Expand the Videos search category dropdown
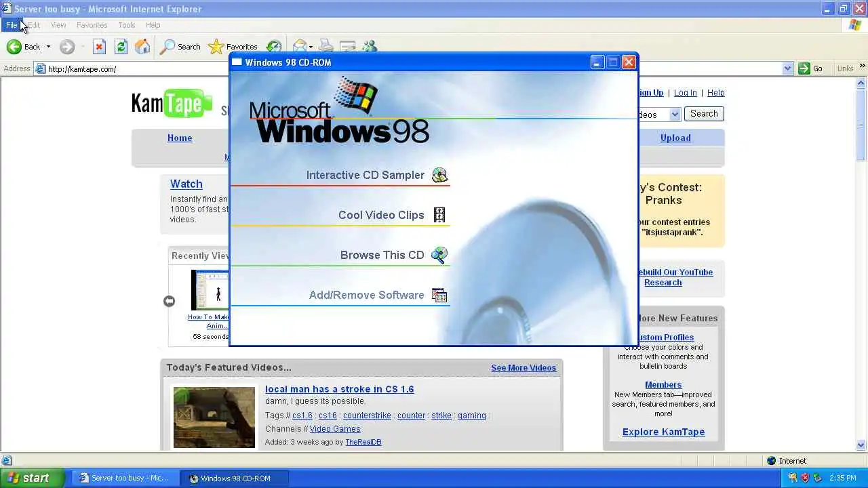868x488 pixels. pos(675,115)
